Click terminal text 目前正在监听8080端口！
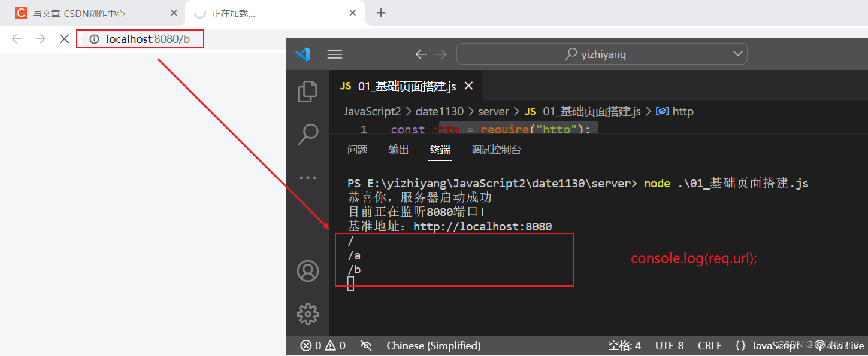Viewport: 868px width, 356px height. click(x=416, y=212)
